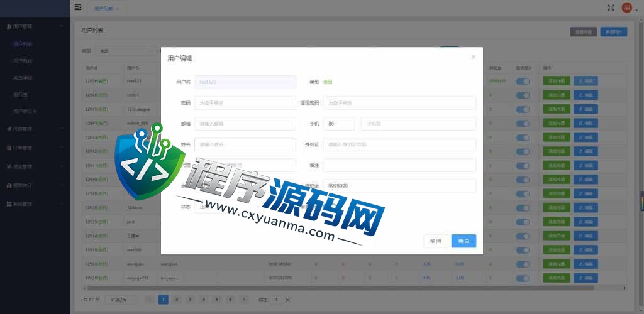This screenshot has width=644, height=314.
Task: Click green button in test123 row
Action: [x=557, y=81]
